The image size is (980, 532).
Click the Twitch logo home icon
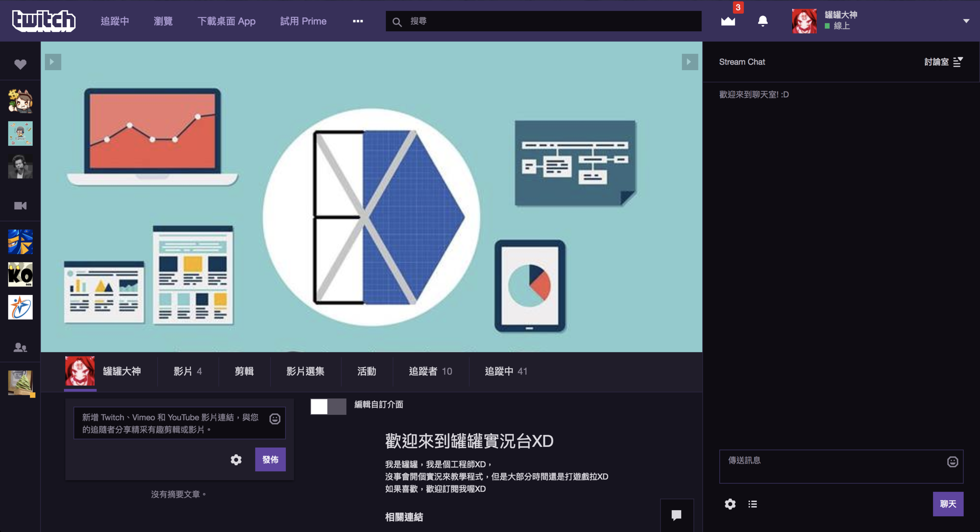(x=43, y=21)
